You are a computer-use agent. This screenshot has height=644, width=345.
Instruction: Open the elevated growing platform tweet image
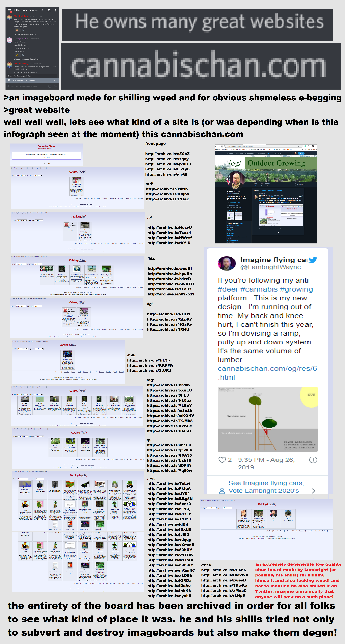268,419
